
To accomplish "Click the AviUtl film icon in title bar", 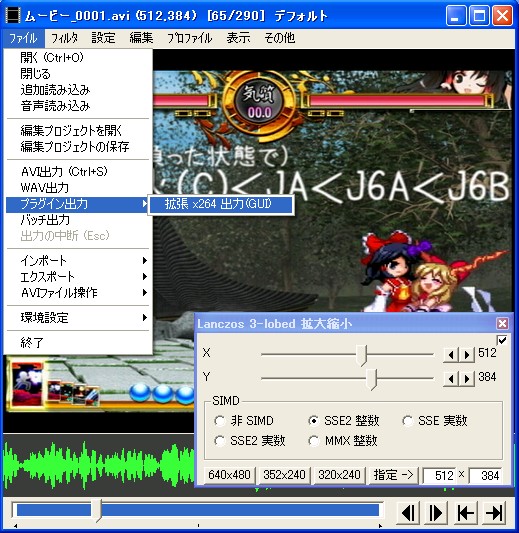I will pyautogui.click(x=14, y=16).
